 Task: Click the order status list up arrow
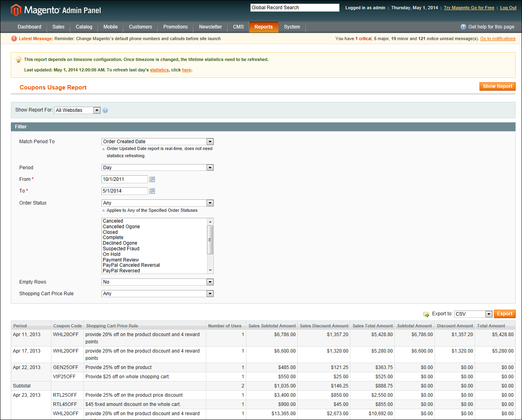210,221
